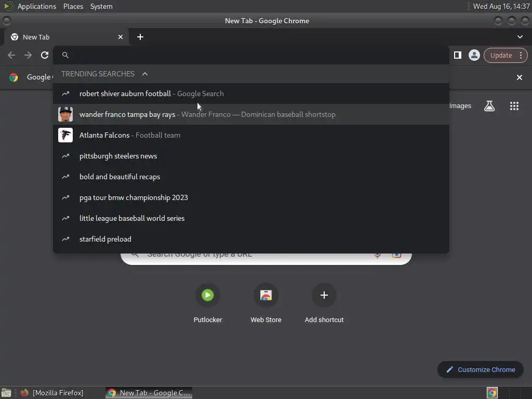
Task: Click the Update button
Action: point(501,55)
